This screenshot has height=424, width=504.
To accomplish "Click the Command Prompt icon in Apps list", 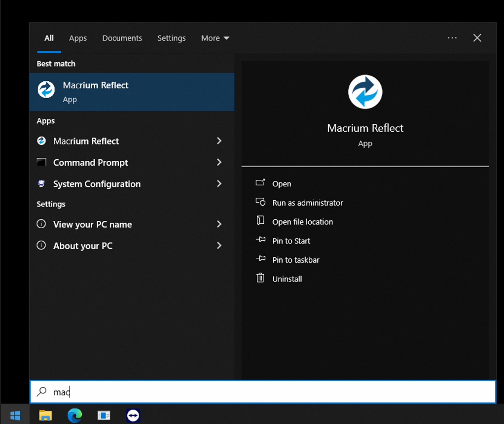I will click(42, 162).
